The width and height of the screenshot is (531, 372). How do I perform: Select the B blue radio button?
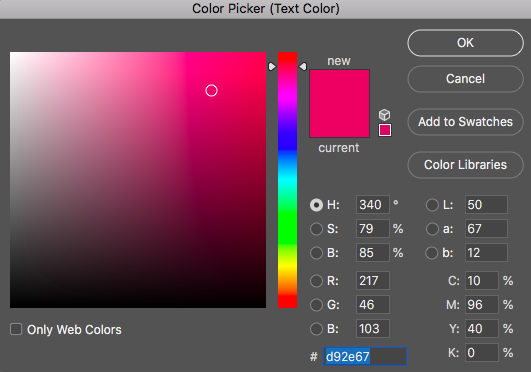tap(316, 329)
